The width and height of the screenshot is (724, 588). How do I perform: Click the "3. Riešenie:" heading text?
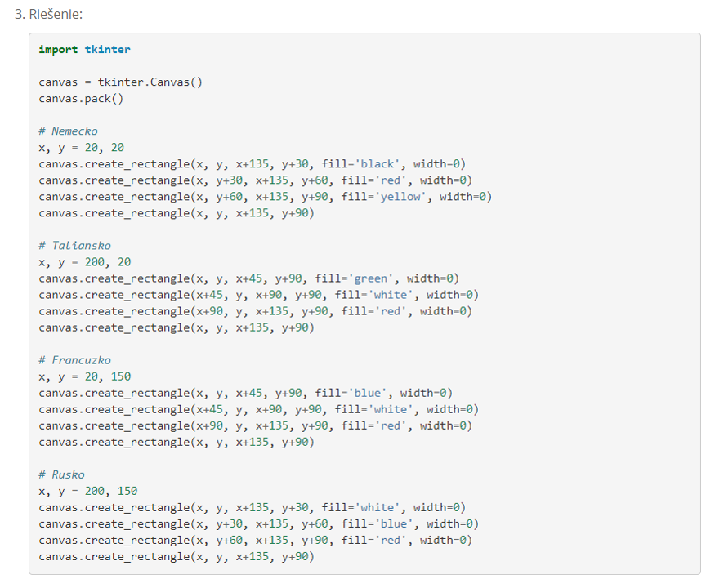49,16
